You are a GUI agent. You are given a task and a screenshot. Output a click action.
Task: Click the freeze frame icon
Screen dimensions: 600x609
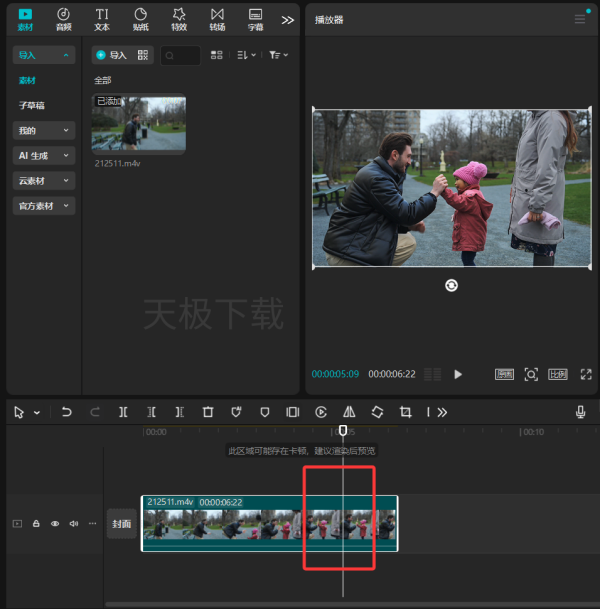click(293, 412)
